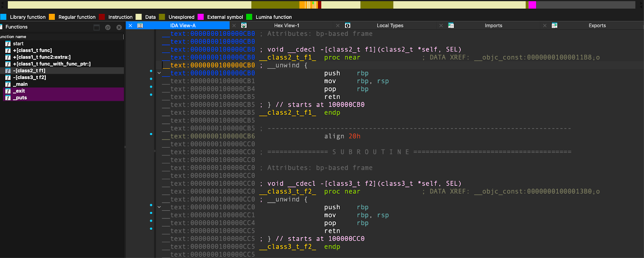Viewport: 644px width, 258px height.
Task: Open the Imports tab
Action: 493,25
